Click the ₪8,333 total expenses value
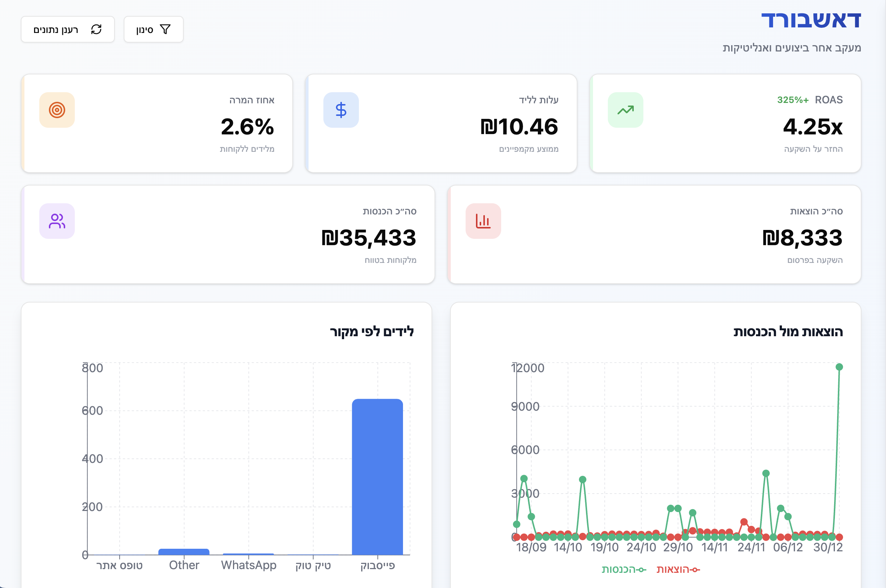Screen dimensions: 886x588 802,238
